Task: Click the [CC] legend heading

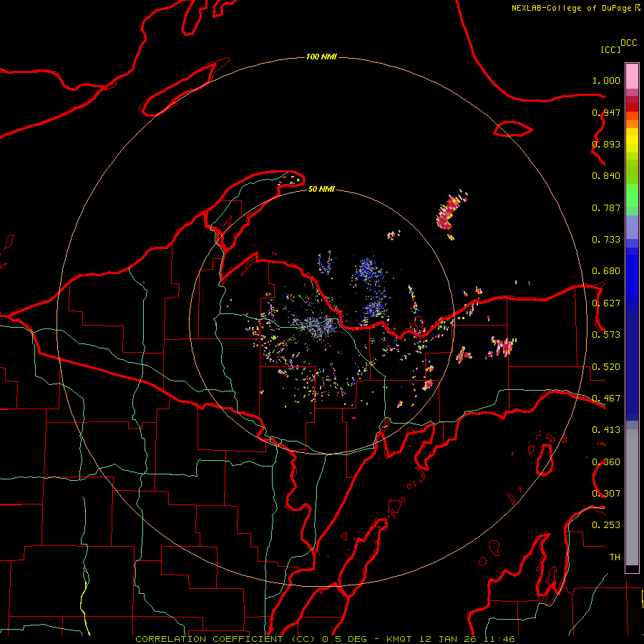Action: [x=610, y=49]
